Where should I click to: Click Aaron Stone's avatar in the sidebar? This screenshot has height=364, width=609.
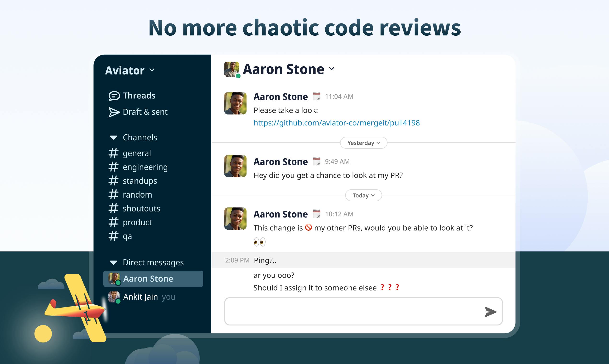pyautogui.click(x=114, y=279)
